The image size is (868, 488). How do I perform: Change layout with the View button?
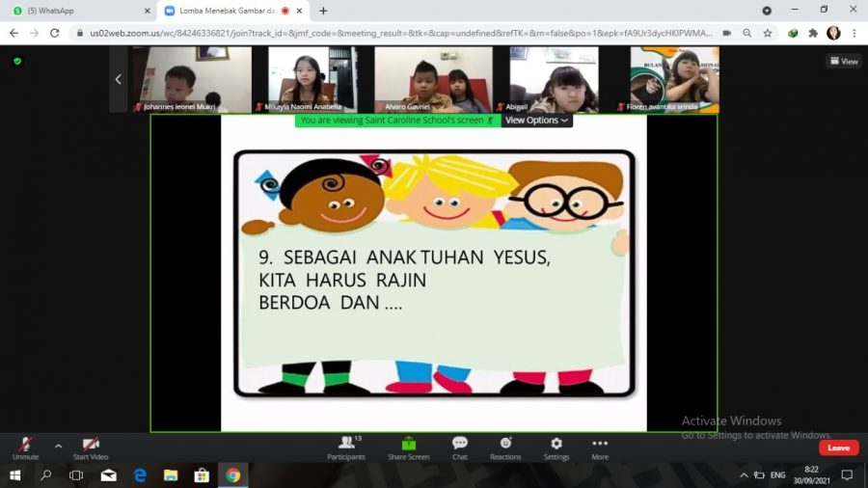844,61
